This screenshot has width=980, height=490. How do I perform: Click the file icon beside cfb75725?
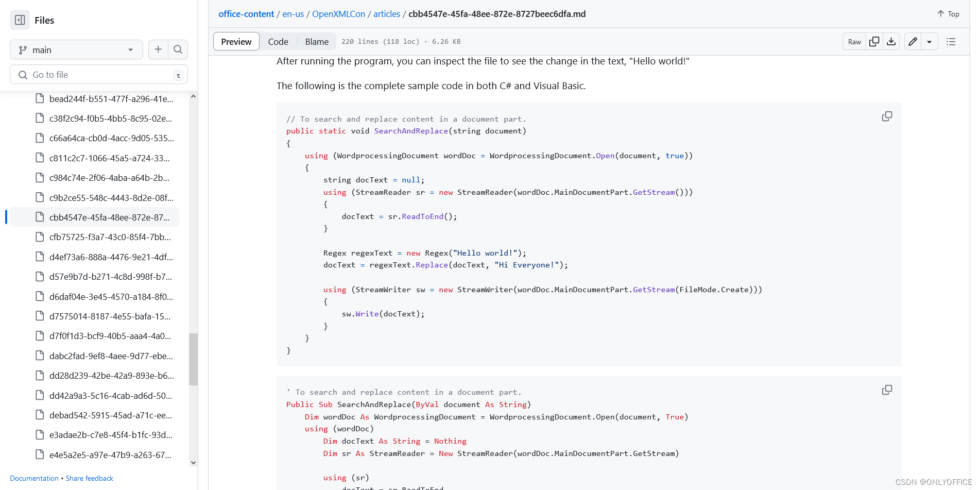click(40, 237)
